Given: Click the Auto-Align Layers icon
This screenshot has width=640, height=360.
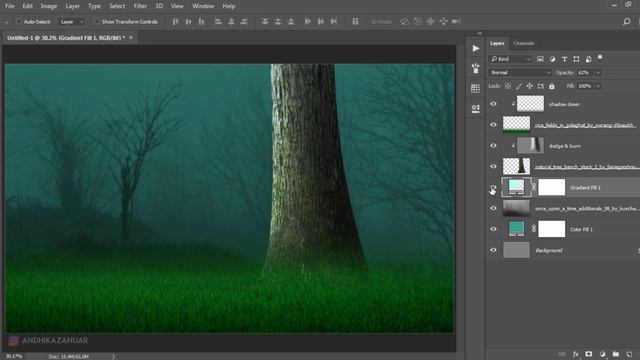Looking at the screenshot, I should pos(356,22).
